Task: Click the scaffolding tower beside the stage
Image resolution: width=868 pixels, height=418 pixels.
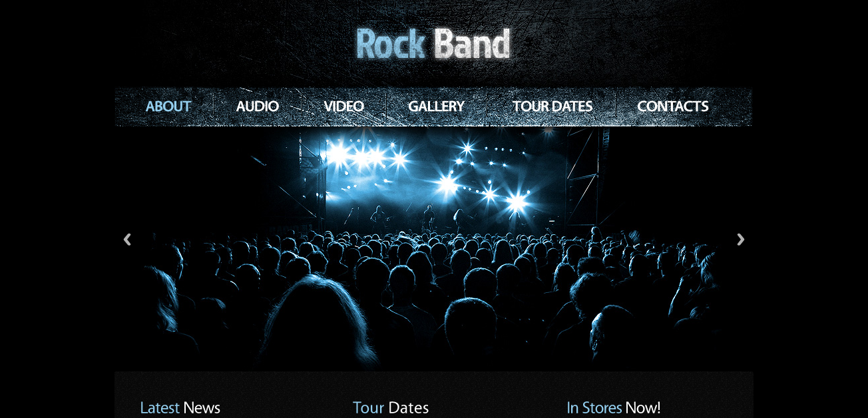Action: [584, 176]
